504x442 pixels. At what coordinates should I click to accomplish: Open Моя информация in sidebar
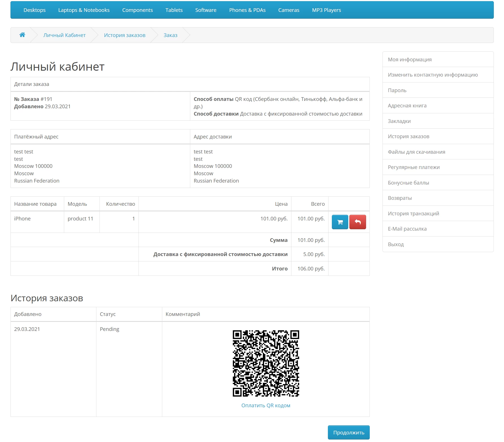tap(438, 59)
